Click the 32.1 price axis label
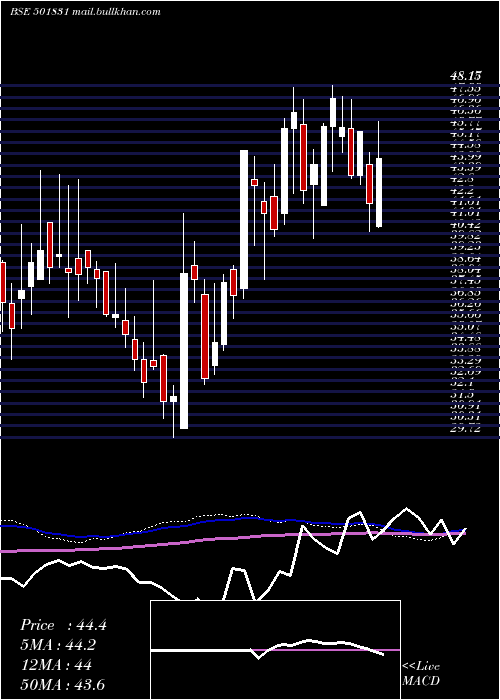Viewport: 500px width, 700px height. [462, 383]
